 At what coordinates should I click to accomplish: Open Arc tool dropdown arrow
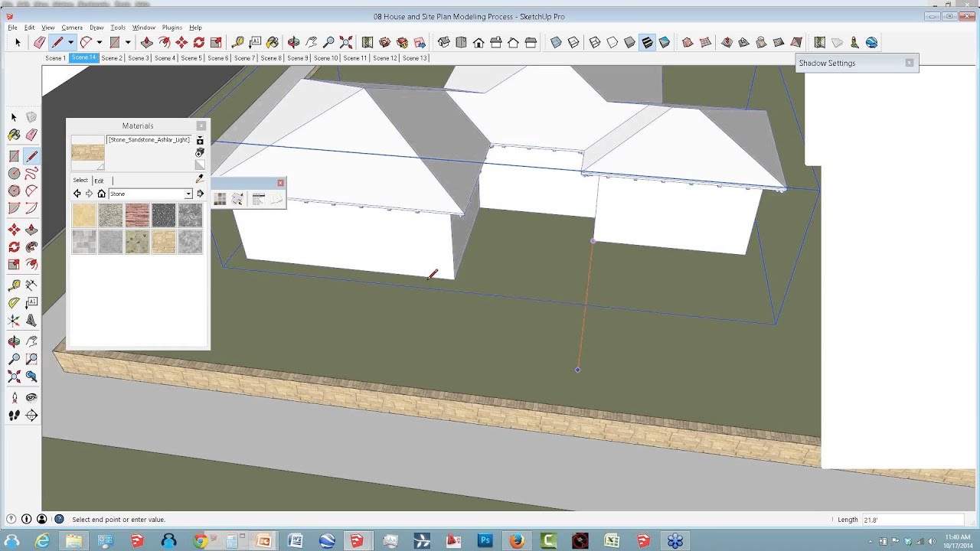(99, 43)
